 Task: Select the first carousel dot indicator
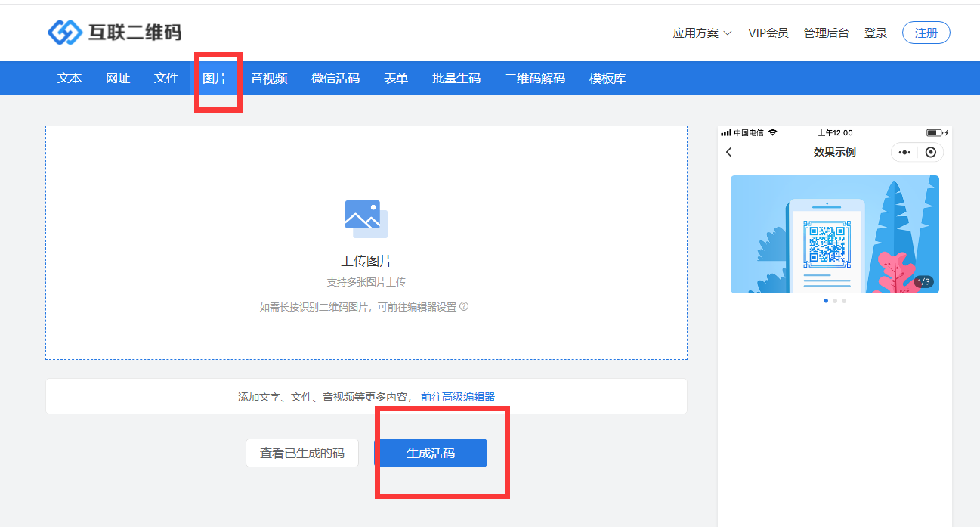825,301
